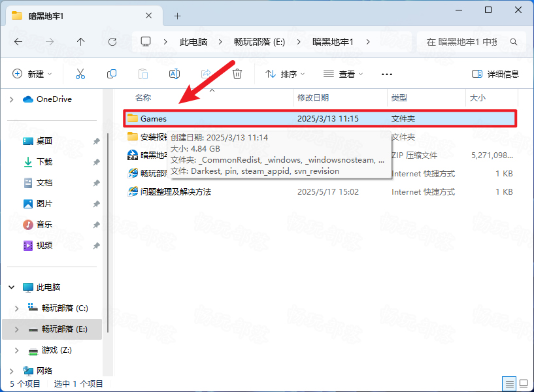Select the 畅玩部落 Internet shortcut icon

coord(133,174)
